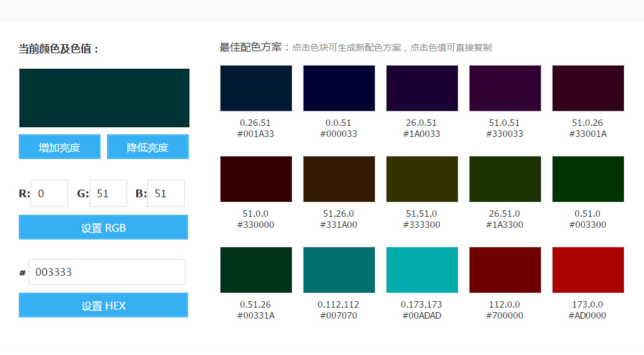The image size is (644, 355).
Task: Pick the #001A33 dark navy swatch
Action: point(256,88)
